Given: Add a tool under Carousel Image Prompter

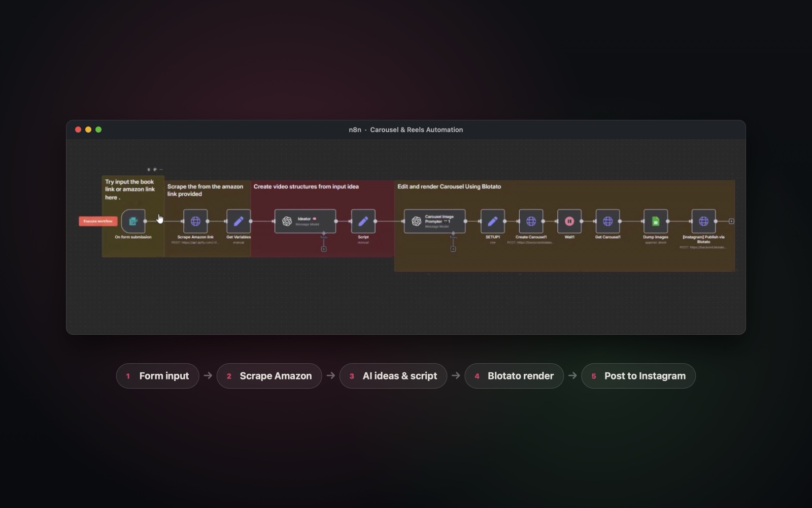Looking at the screenshot, I should tap(453, 249).
